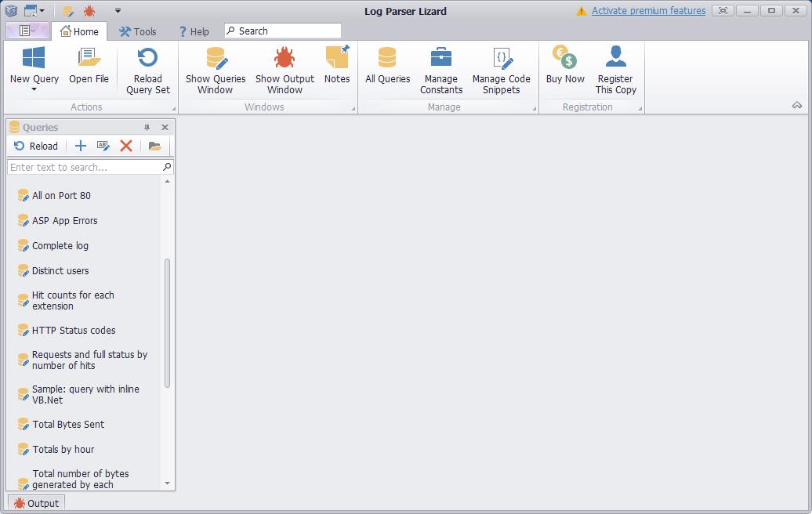Open the Help ribbon tab

[194, 31]
